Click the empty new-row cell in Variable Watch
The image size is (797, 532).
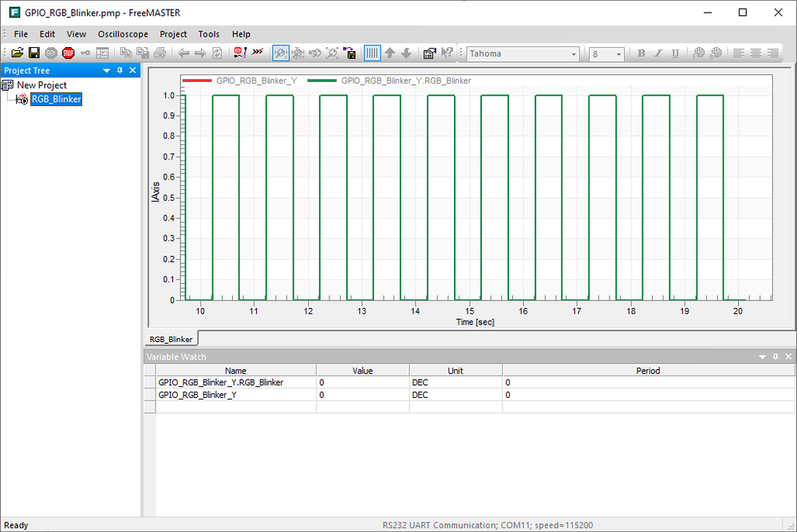click(236, 407)
